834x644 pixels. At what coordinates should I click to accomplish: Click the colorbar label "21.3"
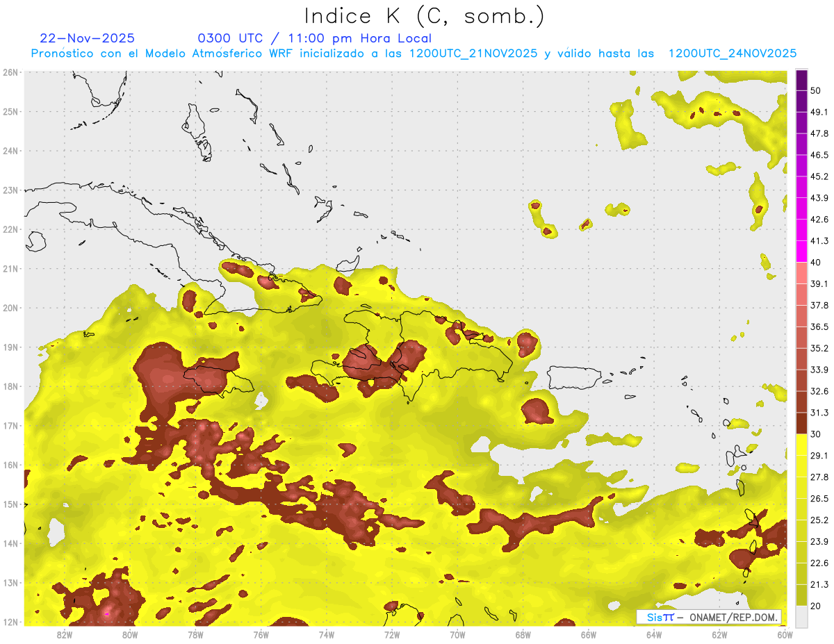click(819, 585)
